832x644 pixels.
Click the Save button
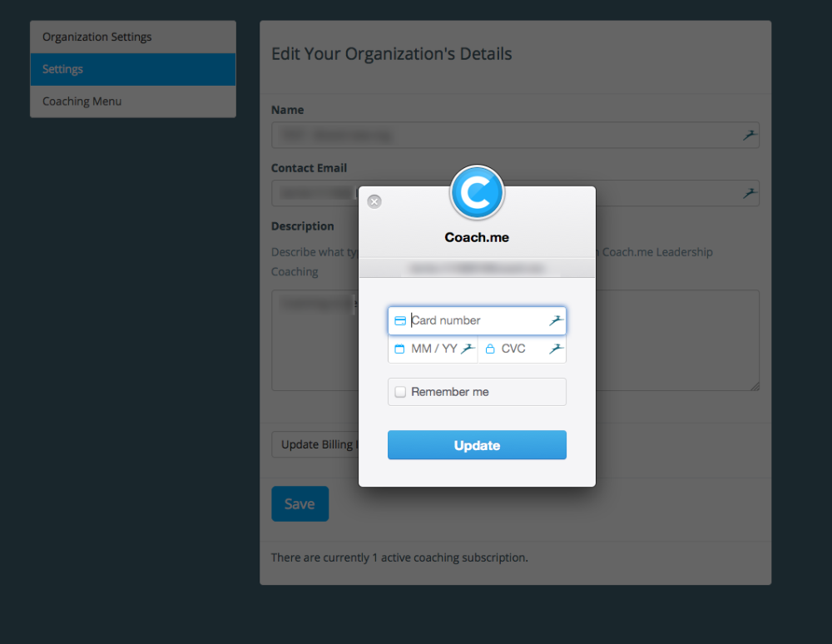coord(300,503)
